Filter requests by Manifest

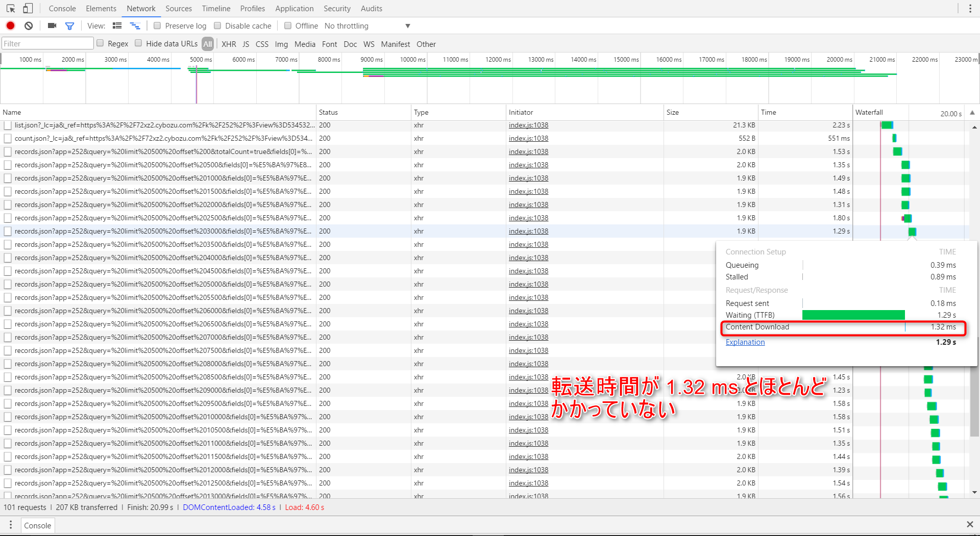[396, 44]
